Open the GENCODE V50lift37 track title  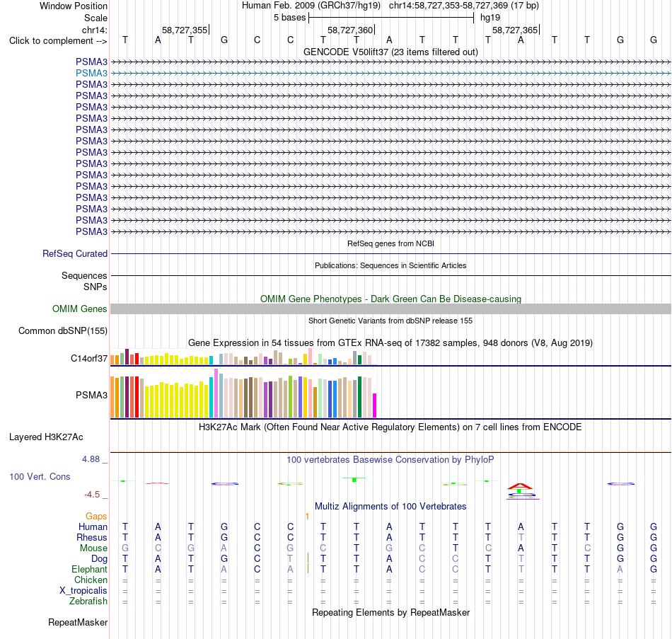pyautogui.click(x=390, y=52)
